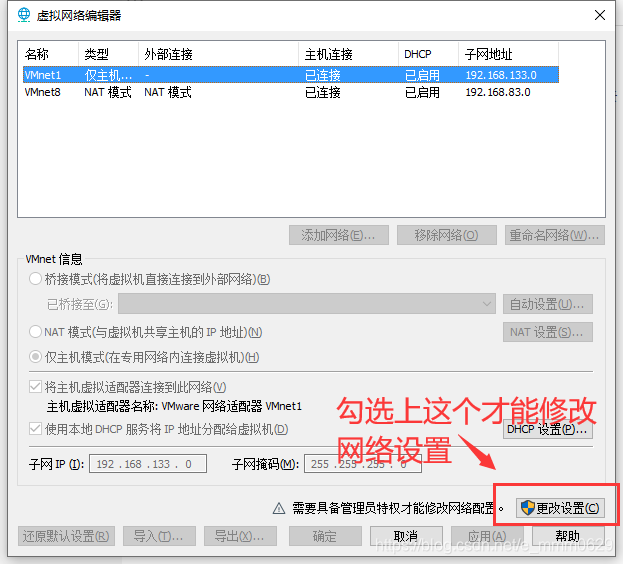This screenshot has height=564, width=623.
Task: Click subnet address 192.168.133.0 cell
Action: (x=501, y=75)
